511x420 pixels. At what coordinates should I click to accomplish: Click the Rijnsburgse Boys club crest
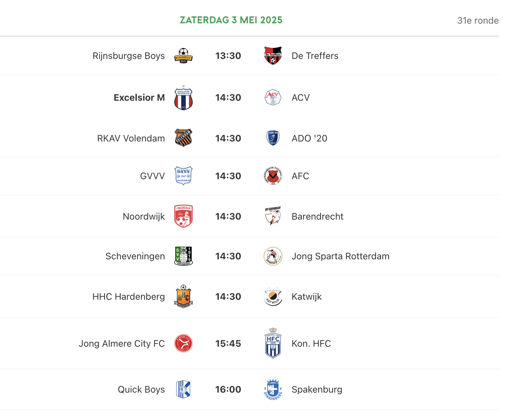point(183,56)
